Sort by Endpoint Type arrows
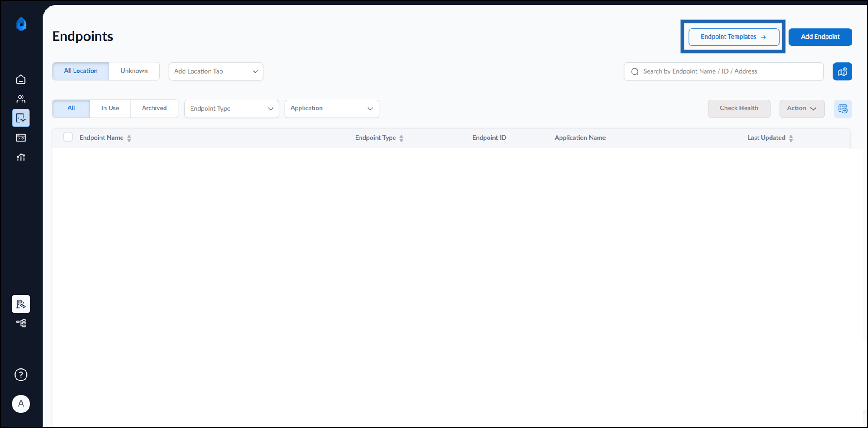The width and height of the screenshot is (868, 428). [402, 138]
